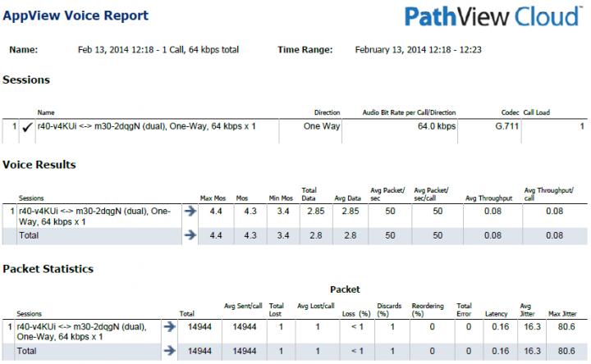Select the 64.0 kbps audio bit rate value
This screenshot has width=591, height=364.
tap(436, 126)
